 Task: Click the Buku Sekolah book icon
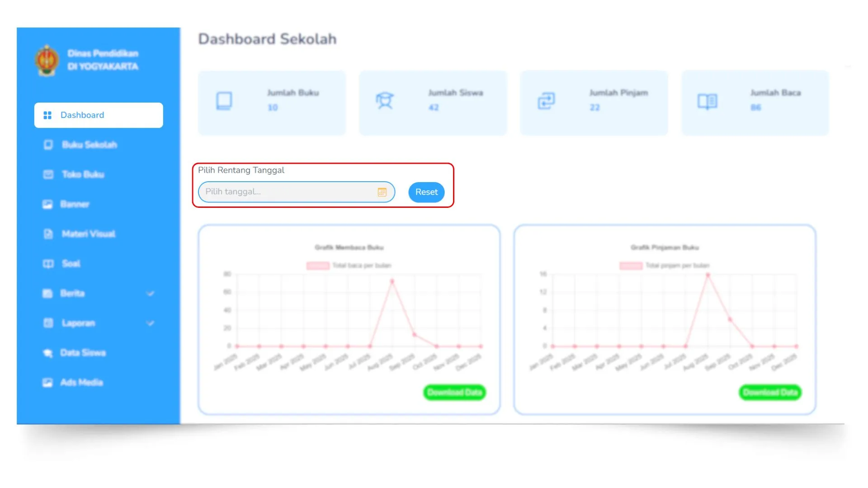[48, 145]
